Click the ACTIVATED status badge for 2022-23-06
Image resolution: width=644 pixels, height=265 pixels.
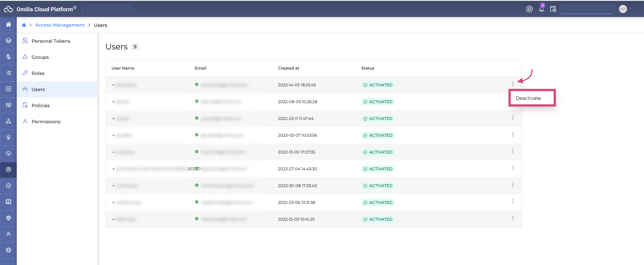point(377,202)
